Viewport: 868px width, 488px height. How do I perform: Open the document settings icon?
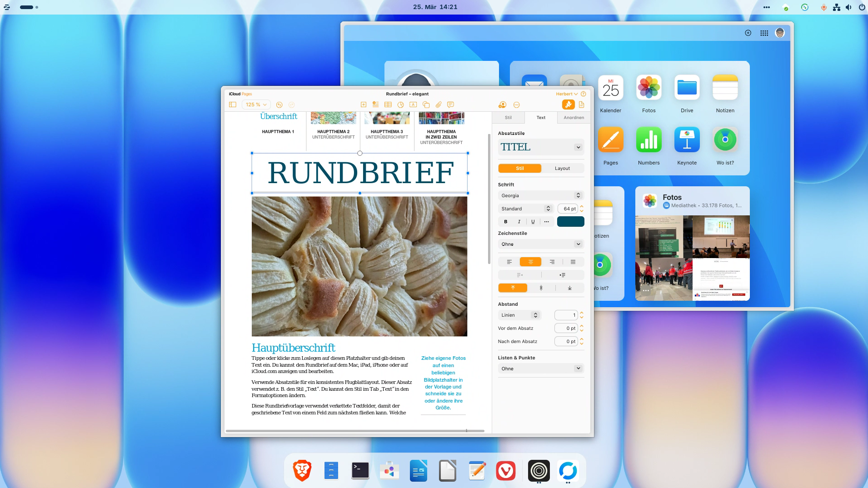coord(581,105)
